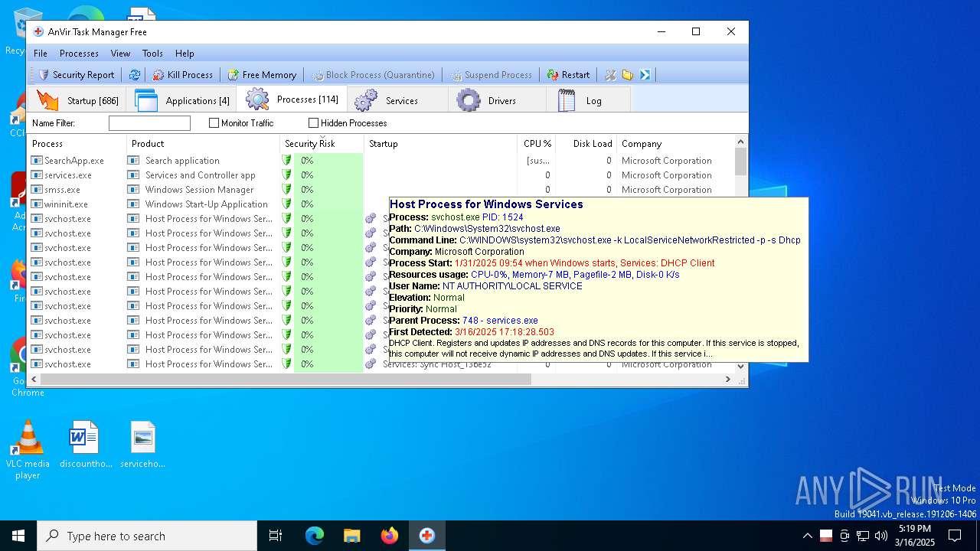The image size is (980, 551).
Task: Click Suspend Process button
Action: 491,75
